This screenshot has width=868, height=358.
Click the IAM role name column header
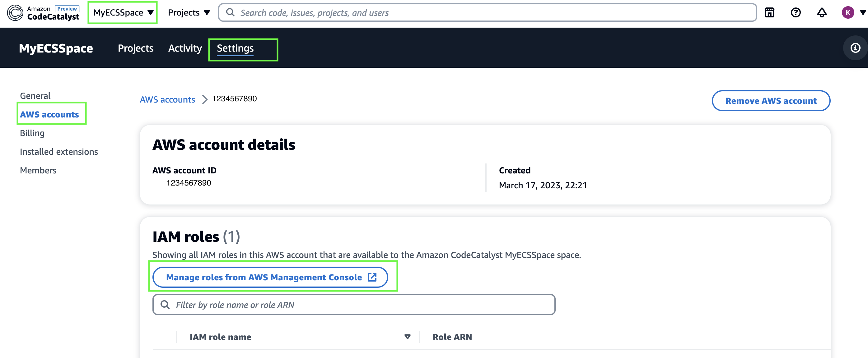click(220, 337)
